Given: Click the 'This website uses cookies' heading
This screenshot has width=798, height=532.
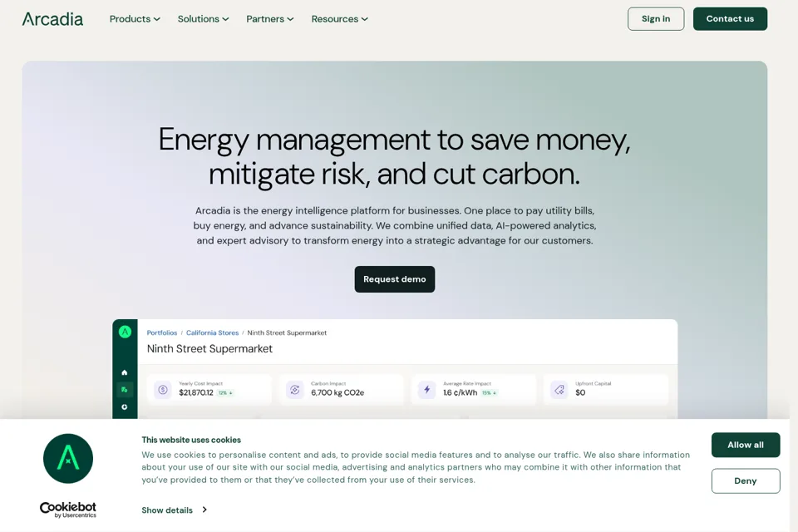Looking at the screenshot, I should pyautogui.click(x=191, y=440).
